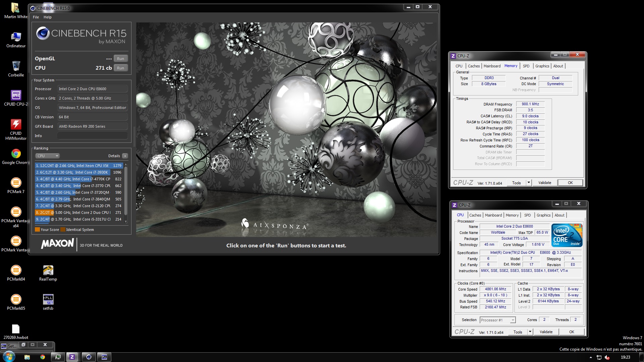Open the CPU ranking dropdown
The width and height of the screenshot is (644, 362).
click(47, 156)
